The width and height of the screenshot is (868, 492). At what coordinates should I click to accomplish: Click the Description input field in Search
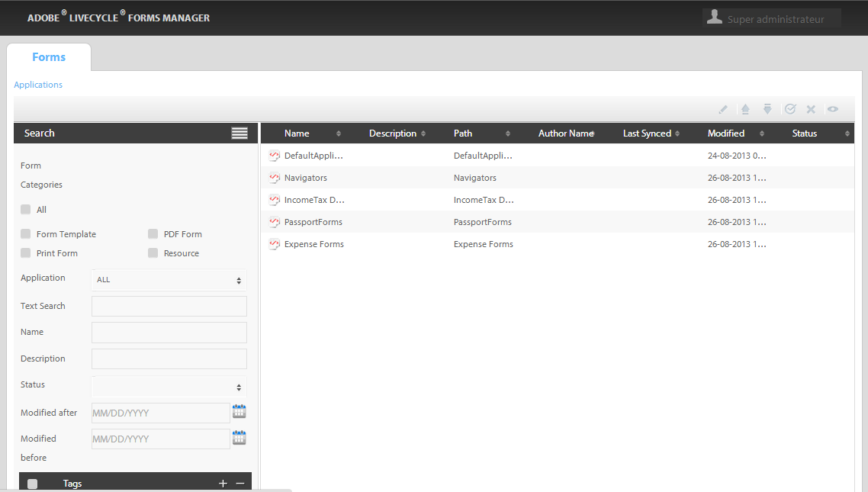coord(169,359)
